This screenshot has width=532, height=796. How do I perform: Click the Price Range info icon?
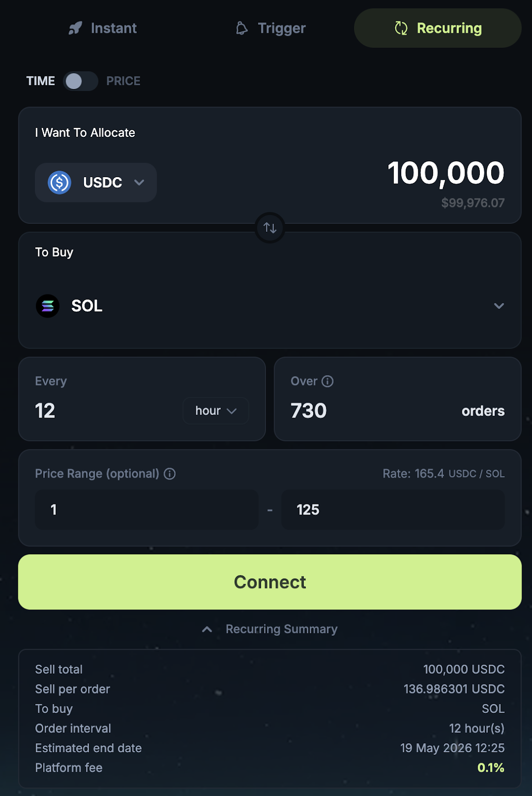point(170,474)
